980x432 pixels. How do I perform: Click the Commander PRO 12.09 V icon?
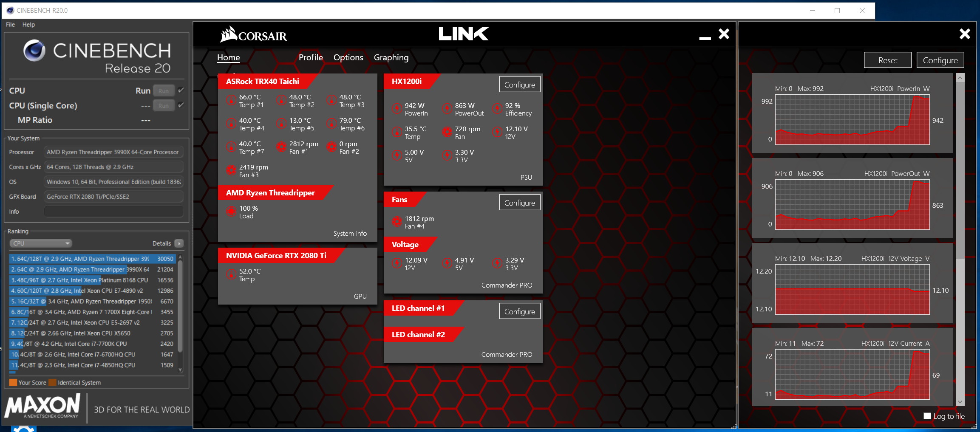(397, 264)
